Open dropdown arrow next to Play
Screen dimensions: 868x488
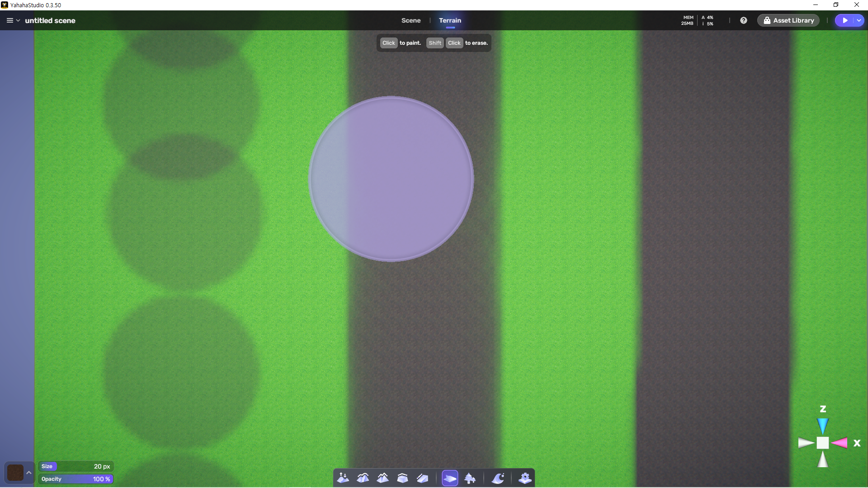coord(859,20)
